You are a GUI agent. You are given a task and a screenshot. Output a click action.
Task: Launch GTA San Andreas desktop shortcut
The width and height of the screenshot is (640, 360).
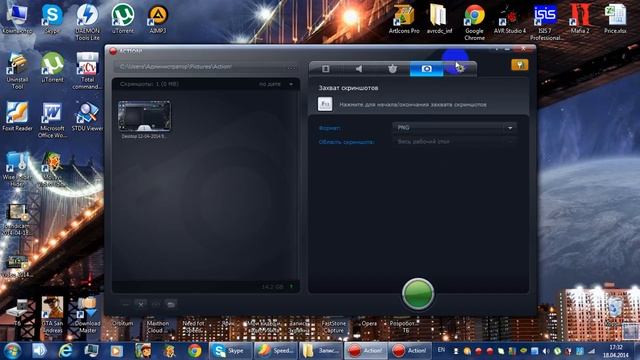(52, 315)
